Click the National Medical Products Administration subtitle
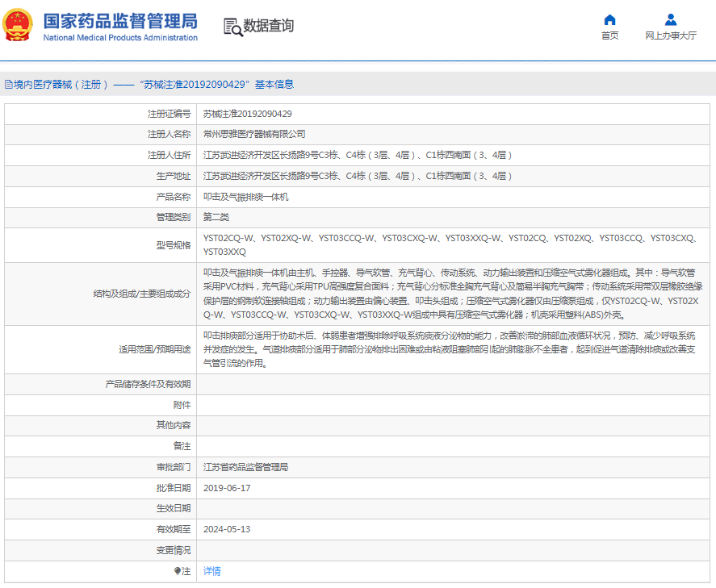716x588 pixels. click(x=120, y=38)
